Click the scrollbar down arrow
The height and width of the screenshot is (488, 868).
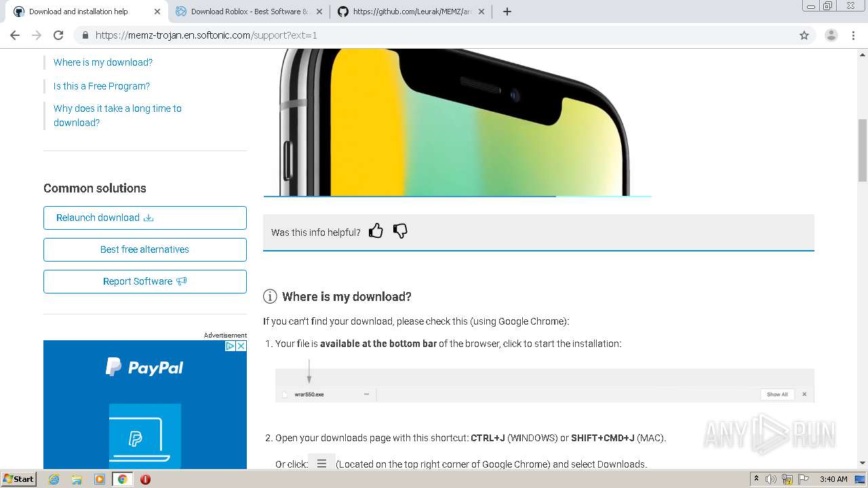point(863,464)
